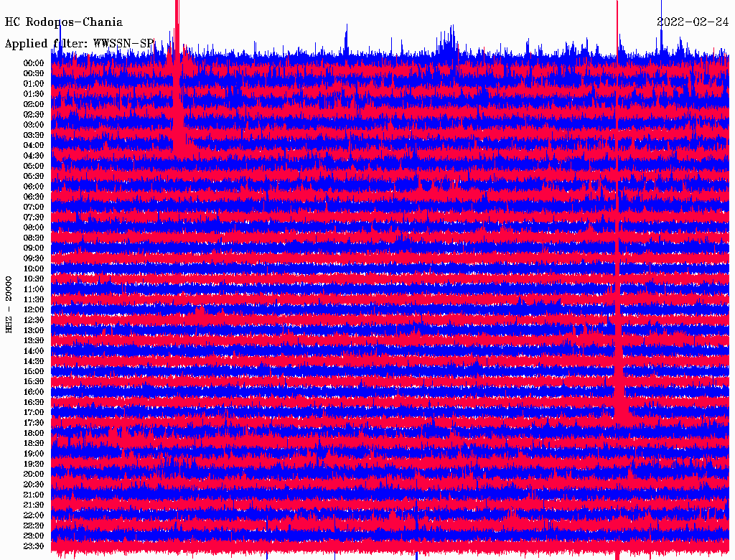Select the 12:00 time row label
The height and width of the screenshot is (560, 735).
34,309
